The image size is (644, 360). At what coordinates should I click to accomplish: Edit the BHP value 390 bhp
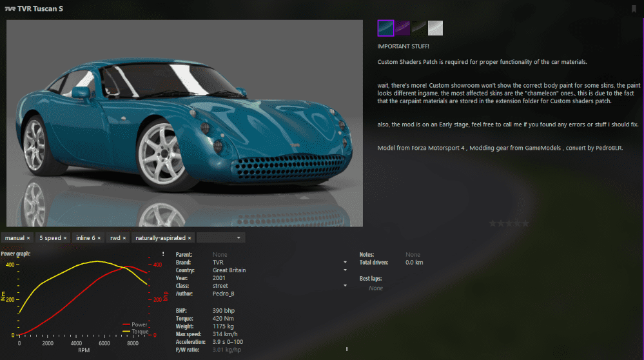tap(224, 311)
